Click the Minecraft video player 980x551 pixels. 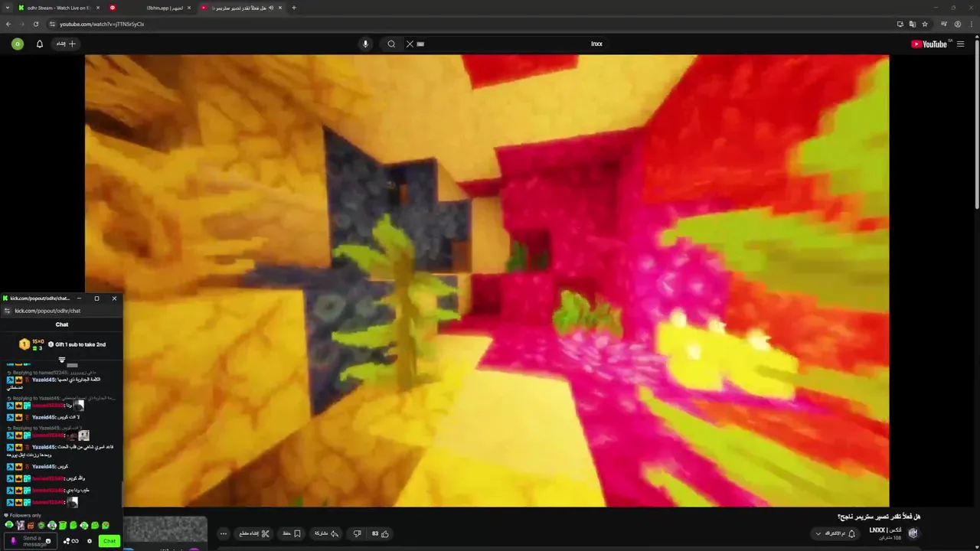[487, 280]
